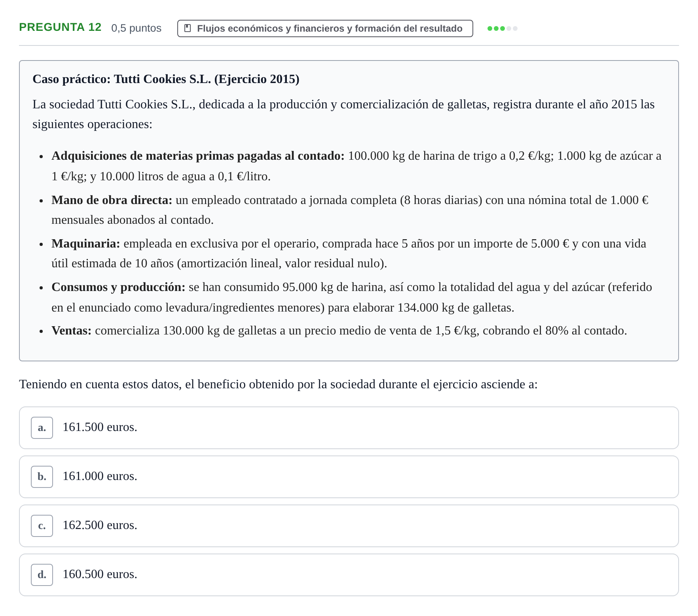
Task: Click the '0,5 puntos' score label
Action: pos(137,28)
